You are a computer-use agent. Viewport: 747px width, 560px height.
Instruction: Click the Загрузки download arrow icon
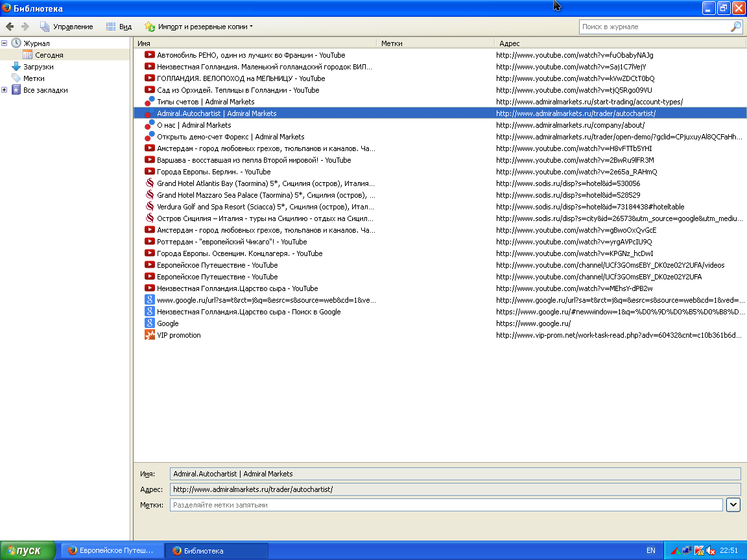[16, 66]
